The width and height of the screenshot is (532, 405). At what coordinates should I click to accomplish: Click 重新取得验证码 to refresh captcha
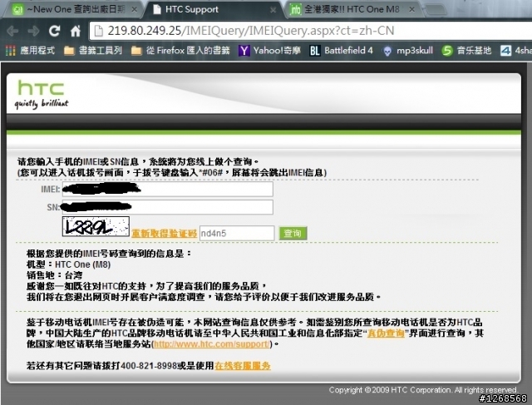tap(165, 234)
